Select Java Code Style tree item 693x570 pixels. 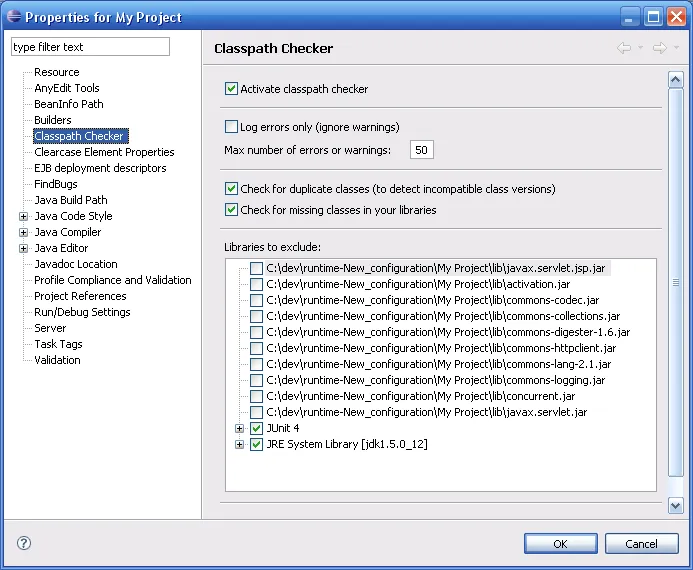pyautogui.click(x=73, y=216)
